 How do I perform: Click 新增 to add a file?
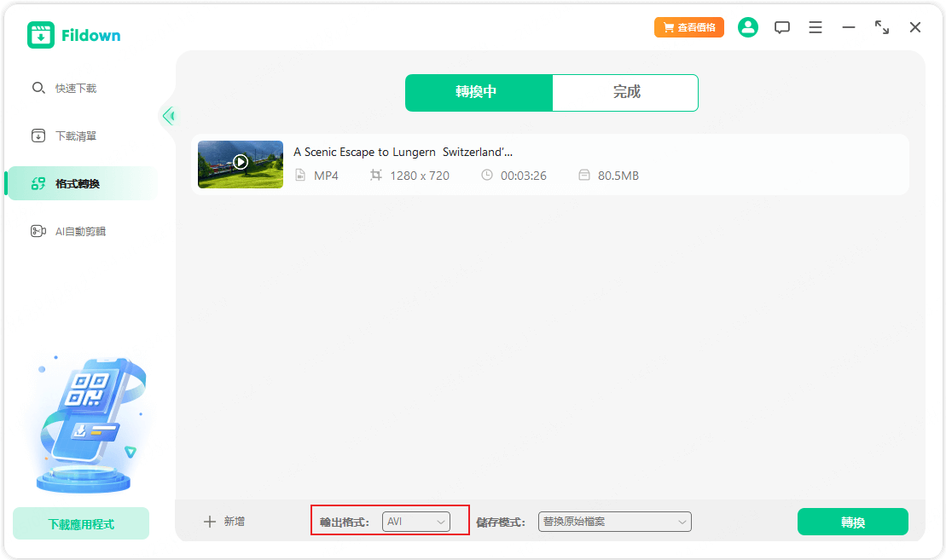pos(224,522)
